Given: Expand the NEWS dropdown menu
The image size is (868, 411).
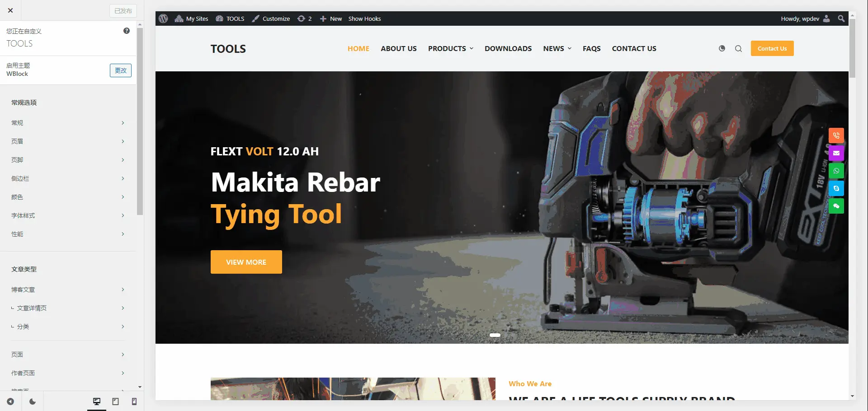Looking at the screenshot, I should click(557, 49).
